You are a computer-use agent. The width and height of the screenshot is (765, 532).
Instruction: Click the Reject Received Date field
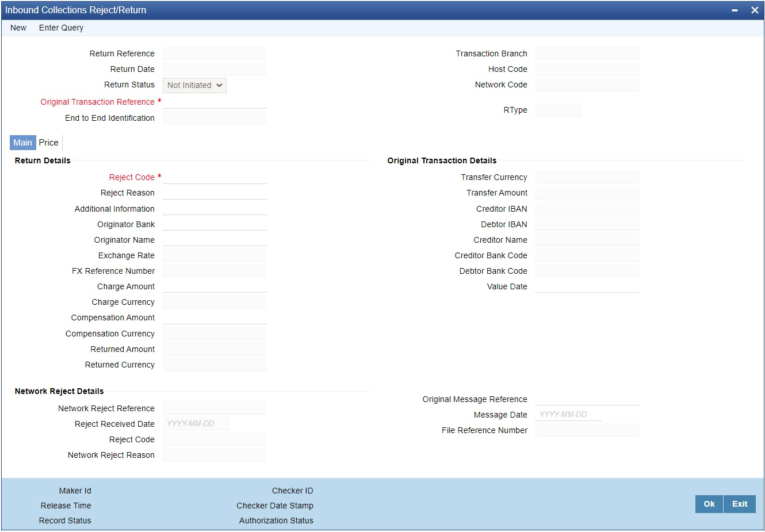tap(196, 424)
